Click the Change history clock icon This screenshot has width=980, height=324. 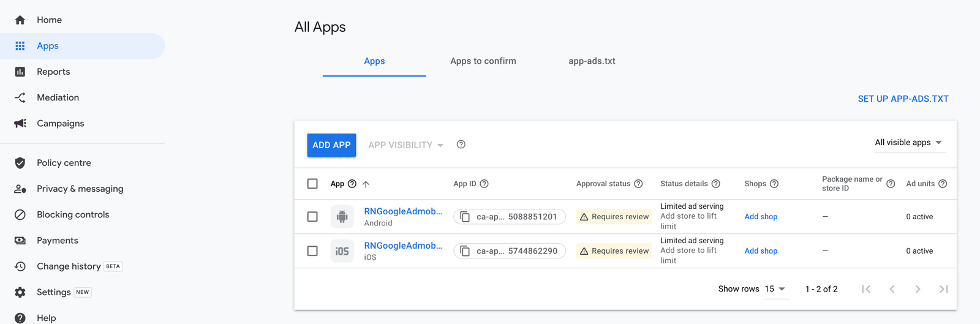click(x=20, y=266)
